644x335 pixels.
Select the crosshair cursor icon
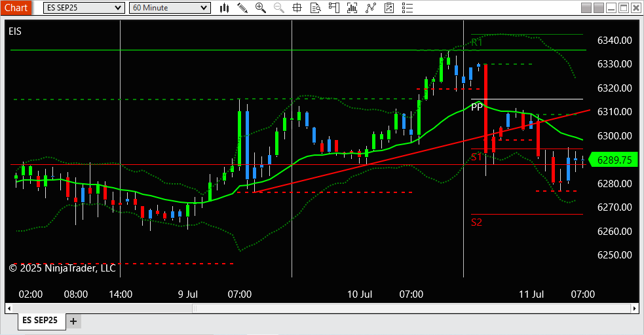[297, 8]
